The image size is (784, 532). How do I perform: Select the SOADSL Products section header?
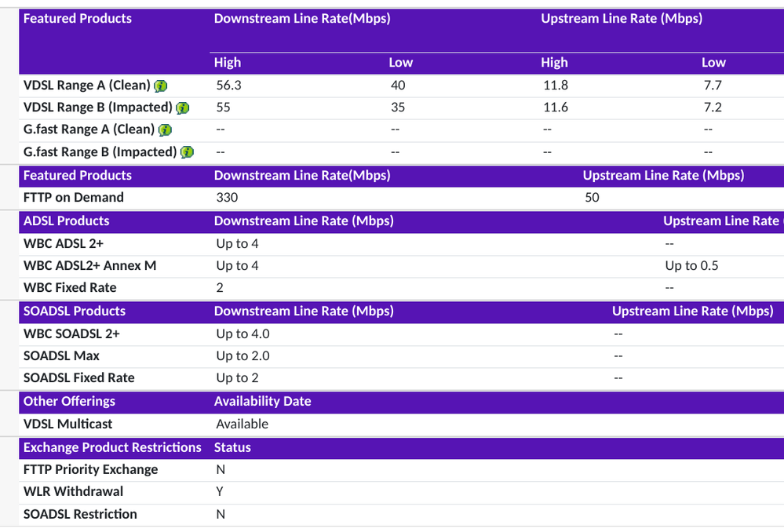(x=75, y=312)
